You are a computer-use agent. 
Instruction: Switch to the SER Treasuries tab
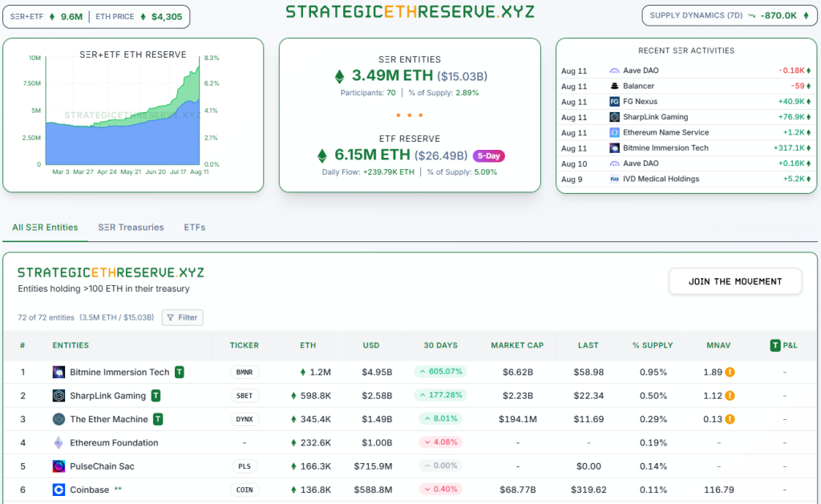pyautogui.click(x=131, y=228)
